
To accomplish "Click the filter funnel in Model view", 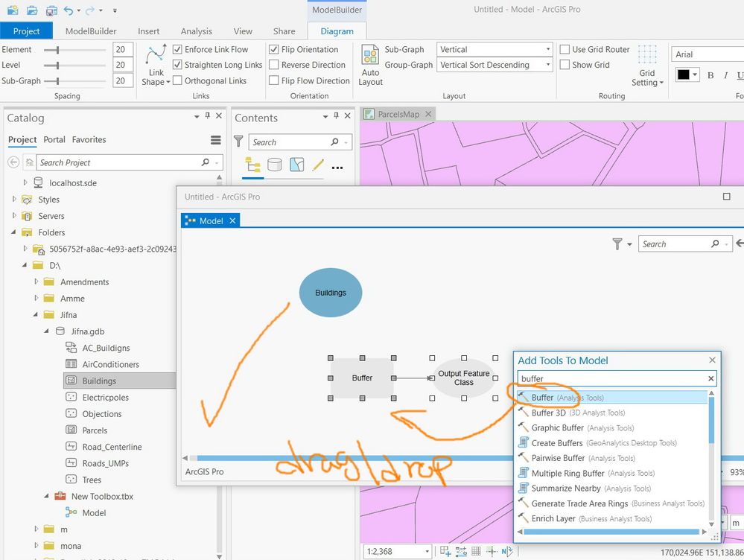I will click(617, 244).
